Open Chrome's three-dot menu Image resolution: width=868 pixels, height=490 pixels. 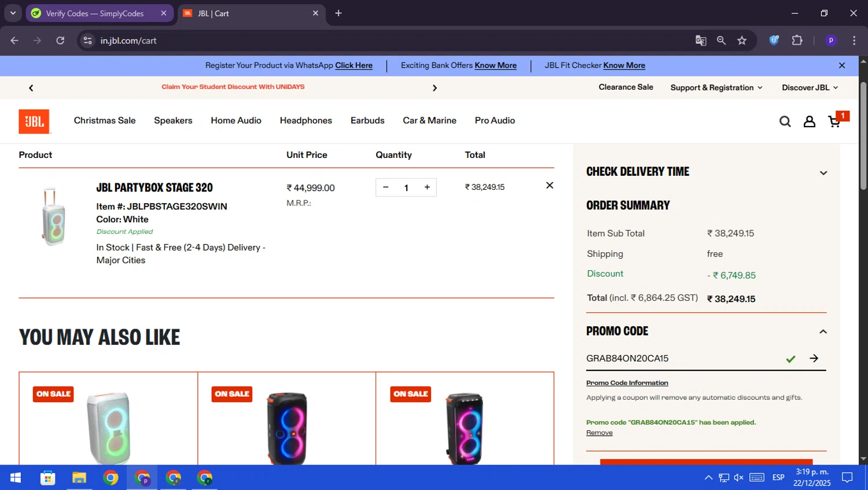[854, 40]
